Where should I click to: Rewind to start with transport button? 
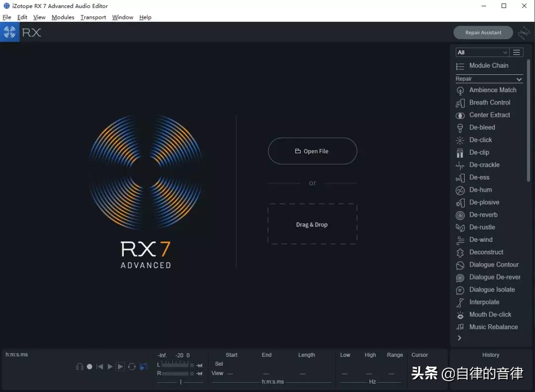point(100,366)
